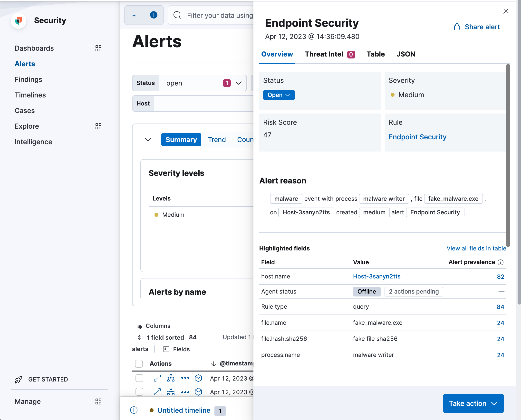Click the flyout vertical scrollbar
521x420 pixels.
click(508, 156)
